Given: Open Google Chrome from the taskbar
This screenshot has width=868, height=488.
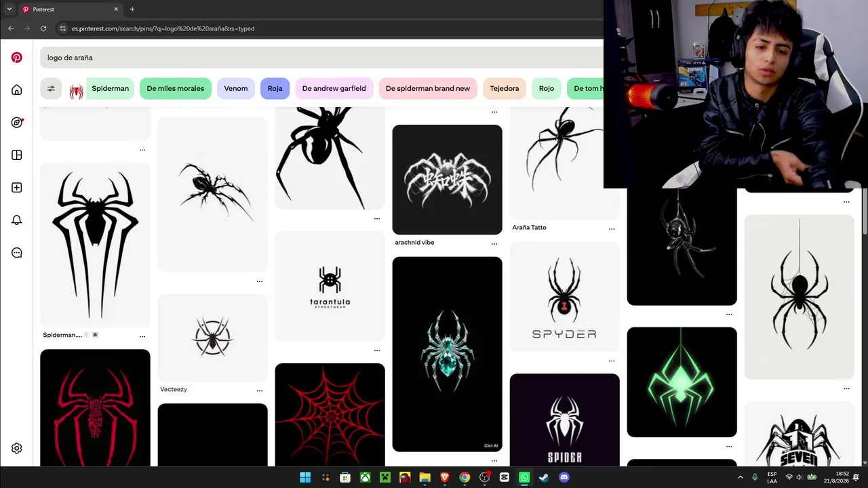Looking at the screenshot, I should tap(465, 477).
